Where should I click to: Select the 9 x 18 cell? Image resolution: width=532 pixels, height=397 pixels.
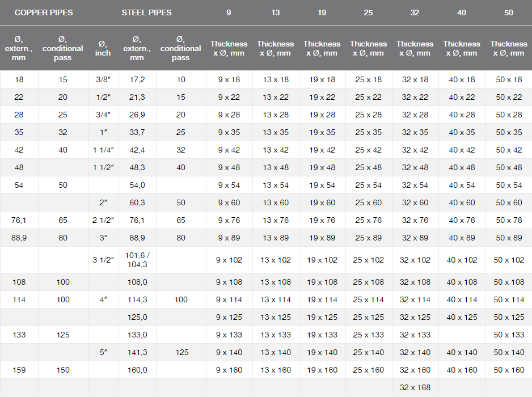[x=229, y=79]
